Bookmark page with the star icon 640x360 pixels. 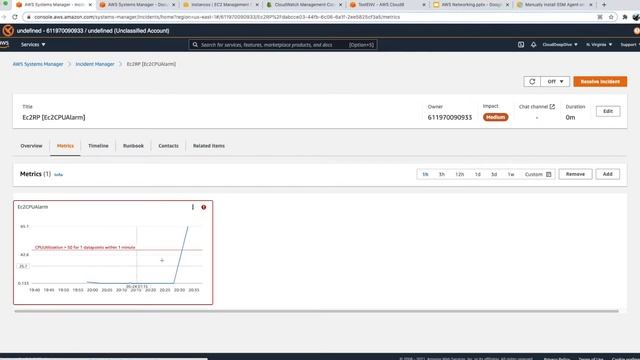[x=611, y=17]
